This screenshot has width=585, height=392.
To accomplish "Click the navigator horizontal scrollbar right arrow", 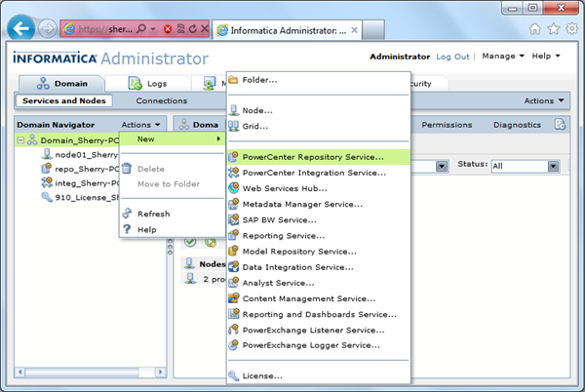I will [x=161, y=372].
